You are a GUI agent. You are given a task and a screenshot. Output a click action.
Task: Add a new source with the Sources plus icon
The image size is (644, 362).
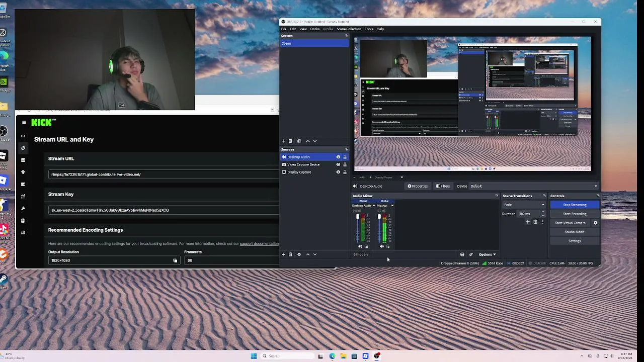283,254
